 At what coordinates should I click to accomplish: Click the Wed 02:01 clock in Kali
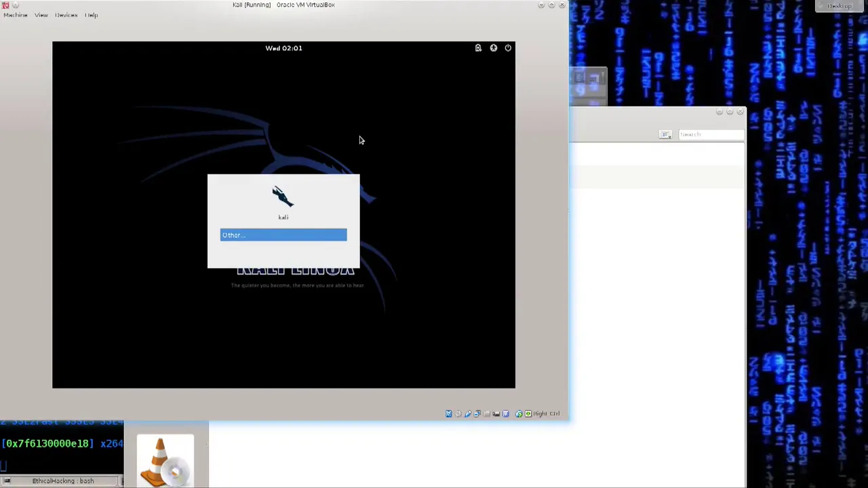click(283, 48)
